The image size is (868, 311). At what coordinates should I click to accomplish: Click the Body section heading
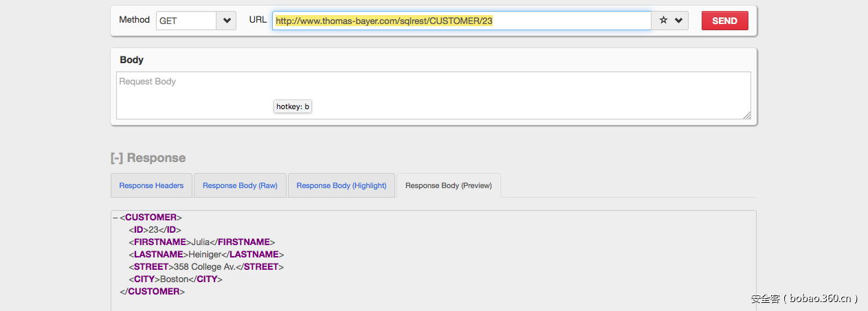[131, 60]
